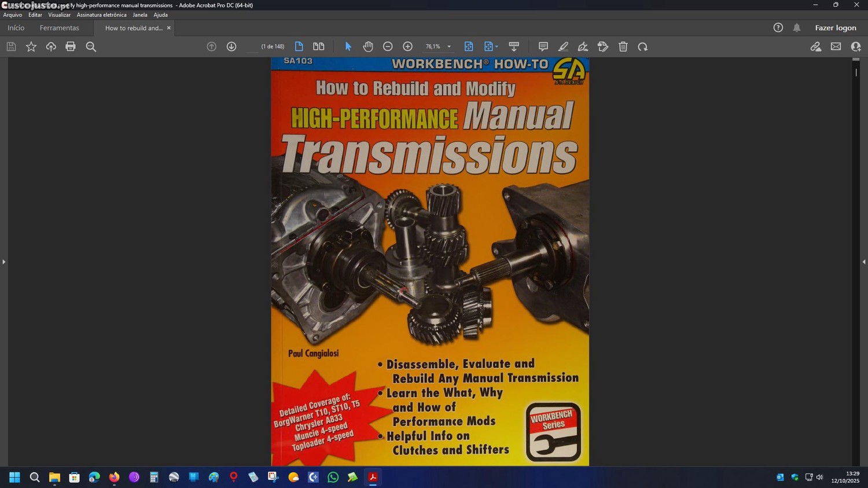Select the highlight text tool
The image size is (868, 488).
coord(563,47)
